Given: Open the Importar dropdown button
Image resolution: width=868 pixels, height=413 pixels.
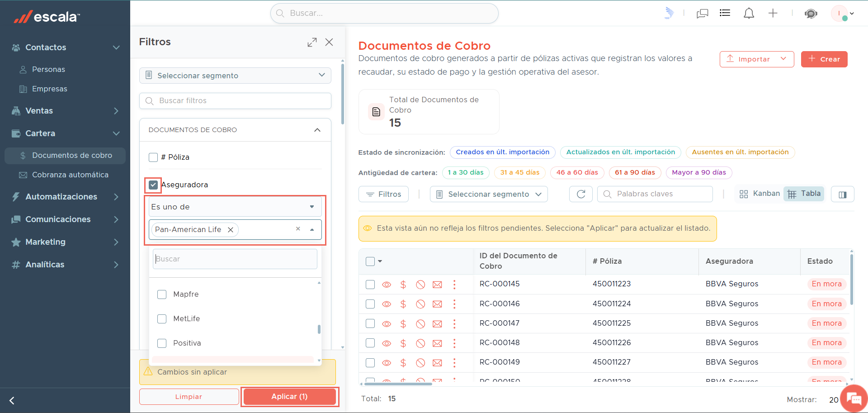Looking at the screenshot, I should pos(757,59).
